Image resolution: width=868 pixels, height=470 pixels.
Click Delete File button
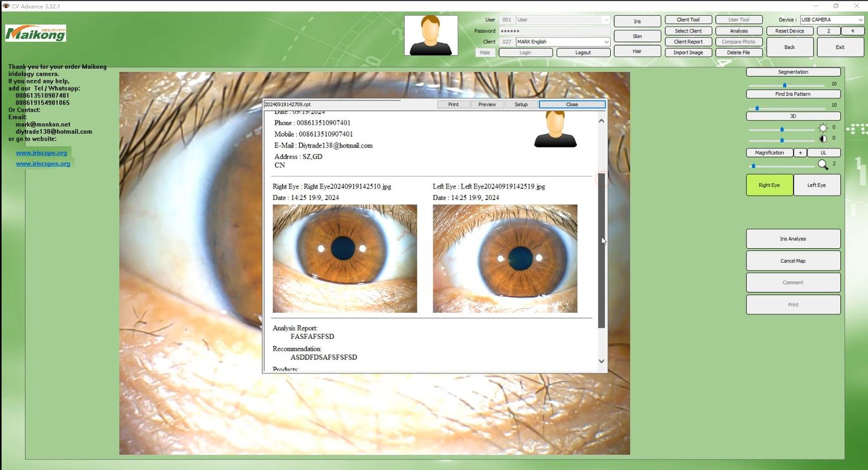point(739,53)
